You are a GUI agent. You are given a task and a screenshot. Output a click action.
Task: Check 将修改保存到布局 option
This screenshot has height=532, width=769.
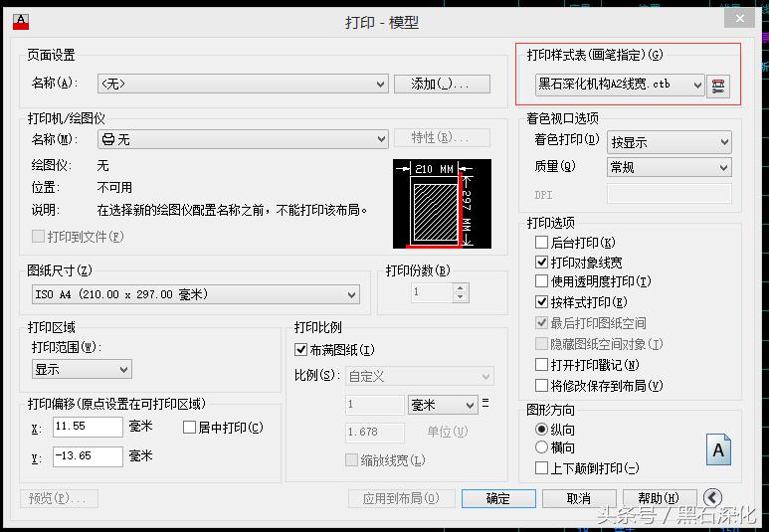click(x=541, y=386)
